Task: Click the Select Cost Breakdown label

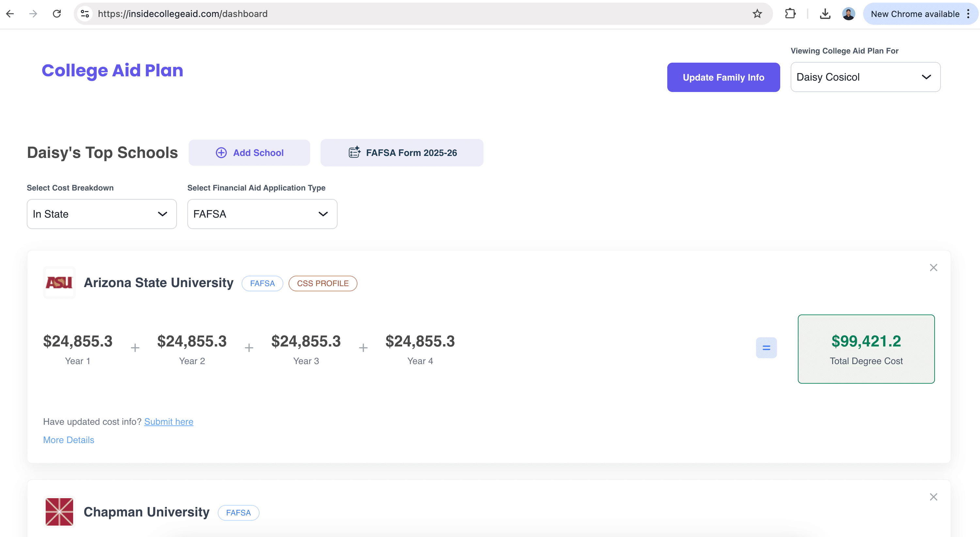Action: (x=70, y=188)
